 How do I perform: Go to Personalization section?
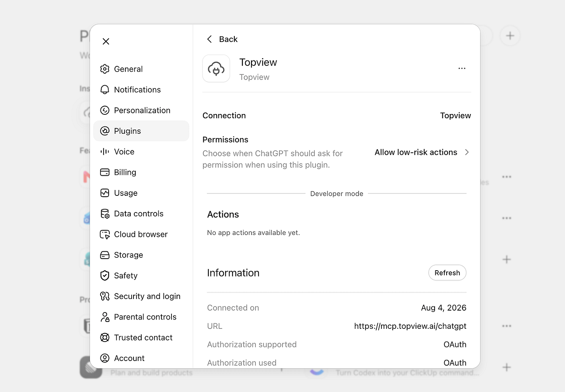[141, 110]
